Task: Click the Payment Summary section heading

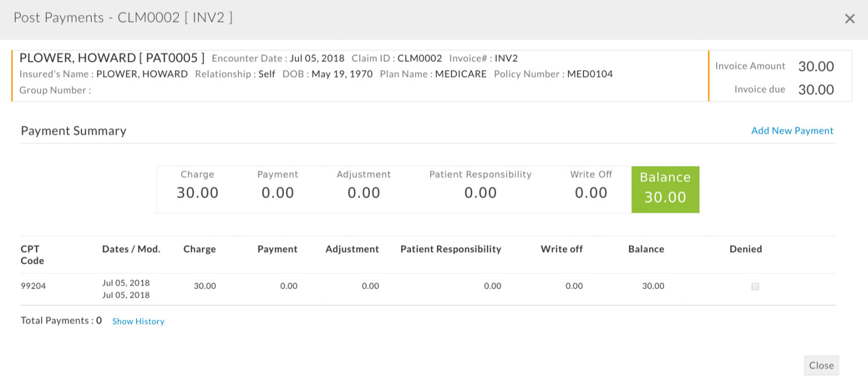Action: tap(74, 131)
